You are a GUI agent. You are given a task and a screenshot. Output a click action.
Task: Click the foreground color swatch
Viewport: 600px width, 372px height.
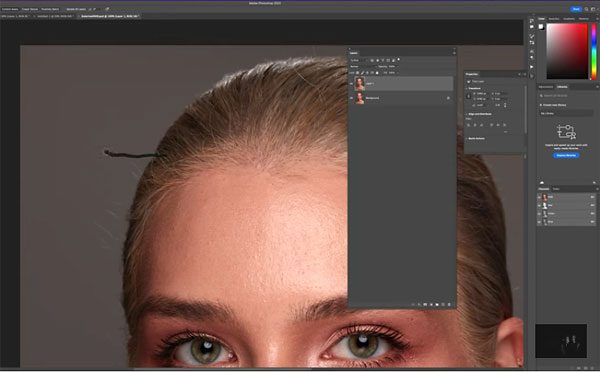click(541, 26)
